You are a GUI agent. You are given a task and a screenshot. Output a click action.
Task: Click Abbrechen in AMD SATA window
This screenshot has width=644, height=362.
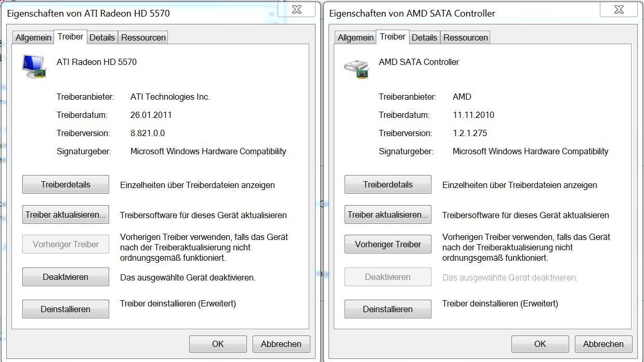(603, 344)
